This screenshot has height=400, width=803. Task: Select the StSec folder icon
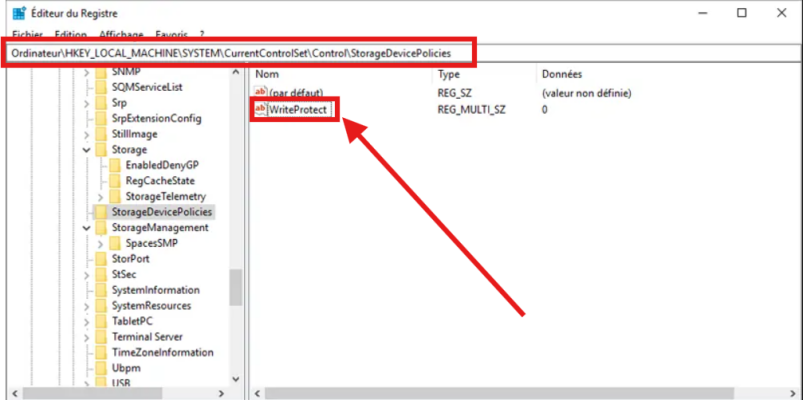click(x=101, y=275)
